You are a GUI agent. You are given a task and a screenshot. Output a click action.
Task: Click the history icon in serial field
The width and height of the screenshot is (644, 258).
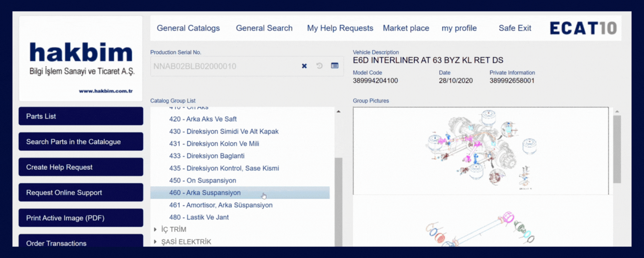319,66
